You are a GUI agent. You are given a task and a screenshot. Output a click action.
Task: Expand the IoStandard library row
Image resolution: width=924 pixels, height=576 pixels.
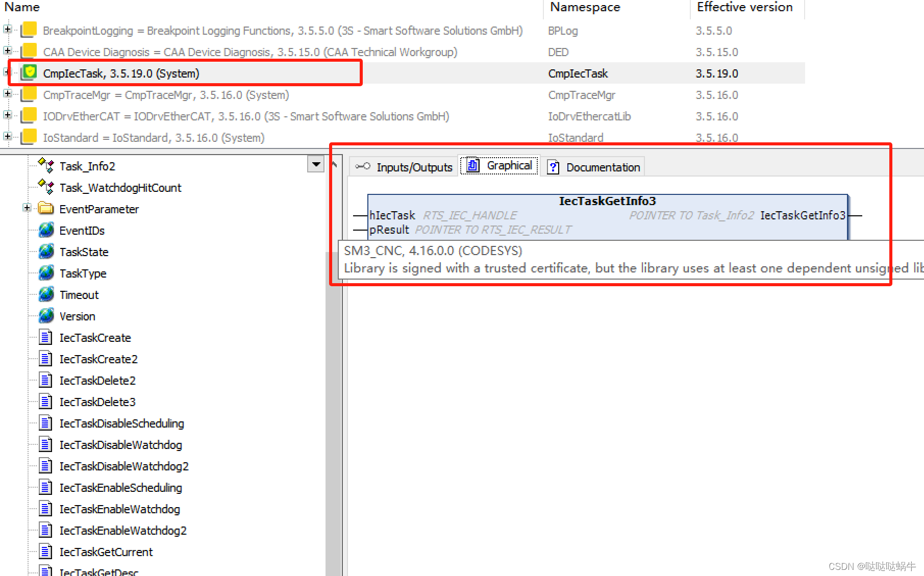[7, 137]
